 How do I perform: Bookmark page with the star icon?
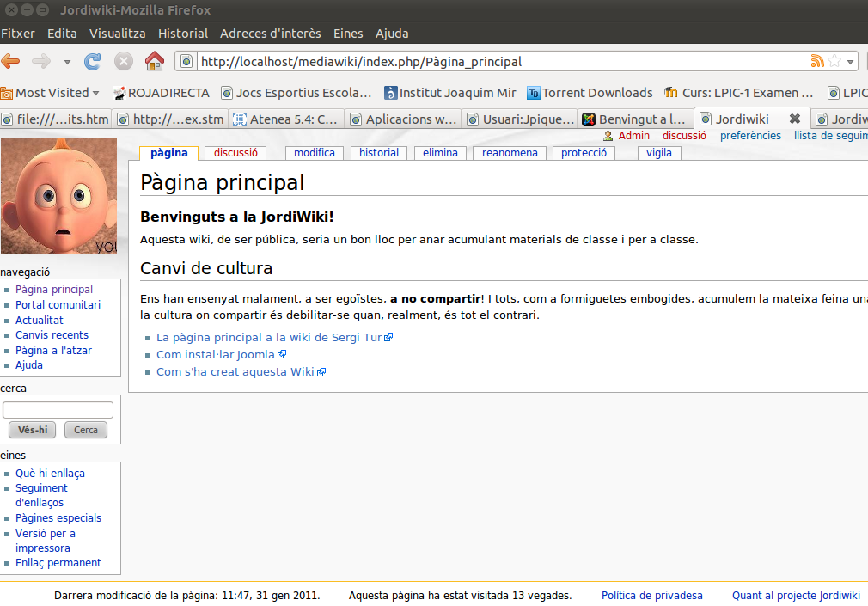(x=834, y=61)
